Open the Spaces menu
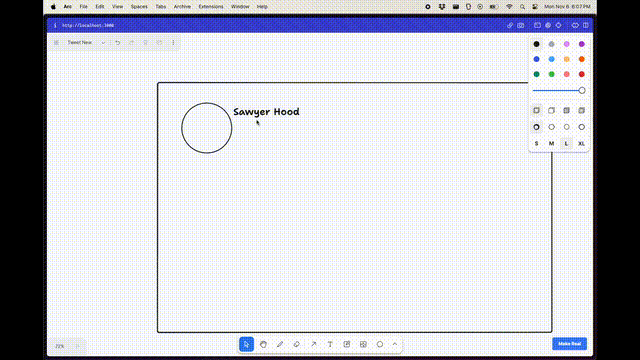Screen dimensions: 640x360 coord(139,7)
